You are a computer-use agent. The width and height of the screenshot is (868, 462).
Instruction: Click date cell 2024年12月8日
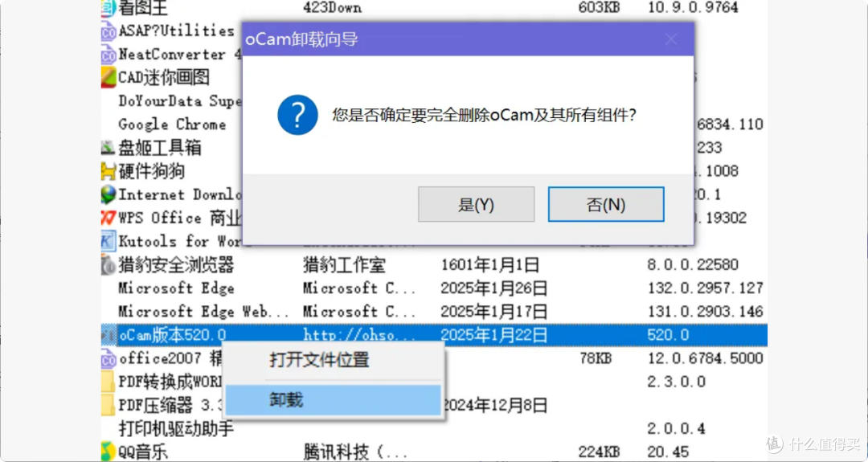495,406
